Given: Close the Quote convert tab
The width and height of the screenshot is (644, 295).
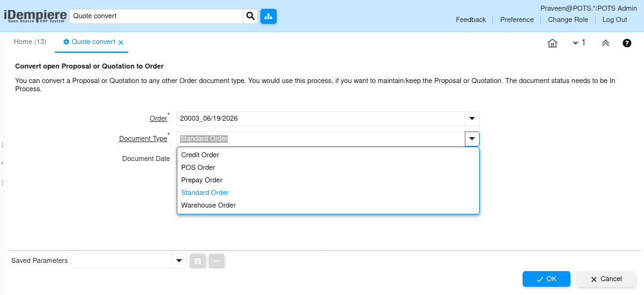Looking at the screenshot, I should pos(121,42).
